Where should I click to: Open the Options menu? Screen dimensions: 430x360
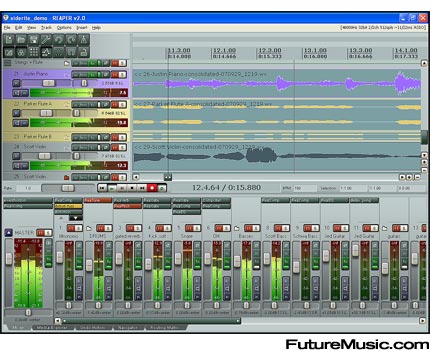pyautogui.click(x=64, y=28)
